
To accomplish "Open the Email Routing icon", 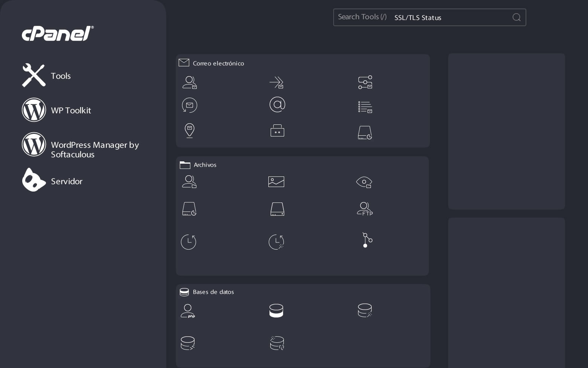I will pyautogui.click(x=365, y=83).
